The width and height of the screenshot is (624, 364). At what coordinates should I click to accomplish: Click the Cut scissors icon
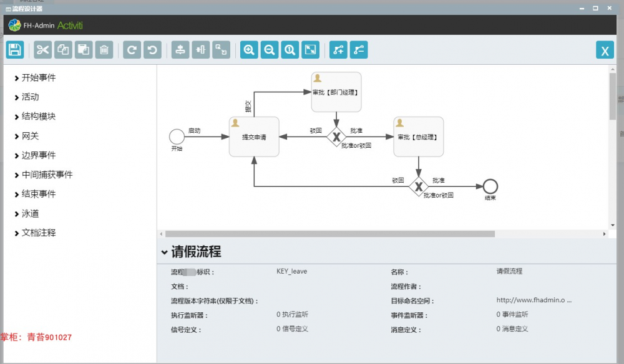pyautogui.click(x=42, y=50)
